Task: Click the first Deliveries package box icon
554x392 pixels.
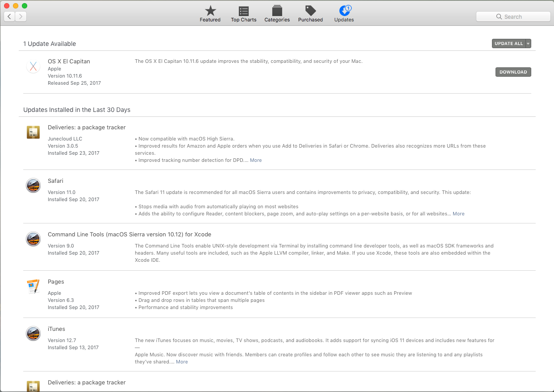Action: pyautogui.click(x=33, y=132)
